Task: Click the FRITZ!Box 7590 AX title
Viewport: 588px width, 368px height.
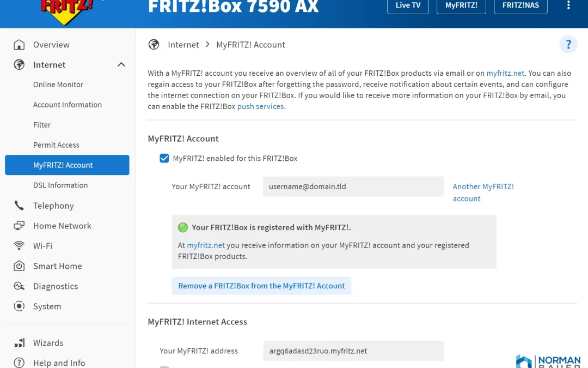Action: pos(233,7)
